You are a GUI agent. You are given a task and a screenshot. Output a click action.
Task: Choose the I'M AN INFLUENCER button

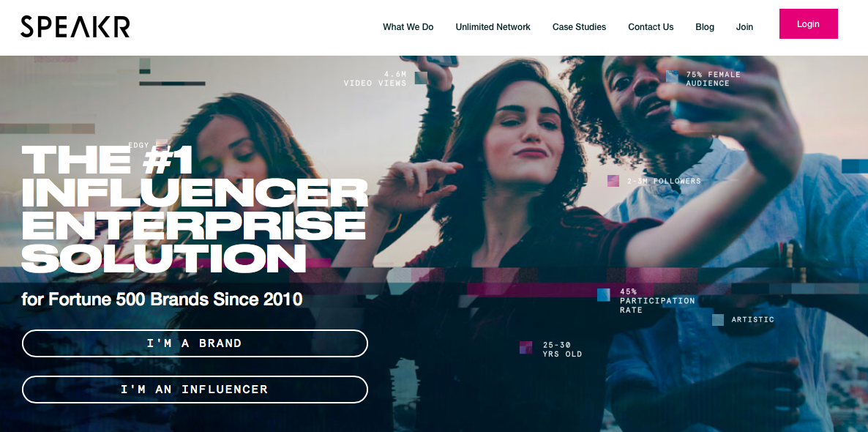point(195,390)
